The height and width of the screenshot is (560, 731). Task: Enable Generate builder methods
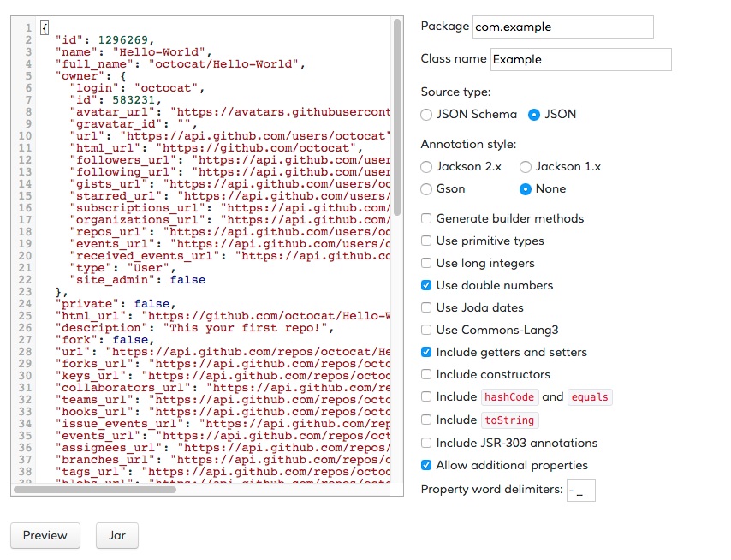(425, 218)
